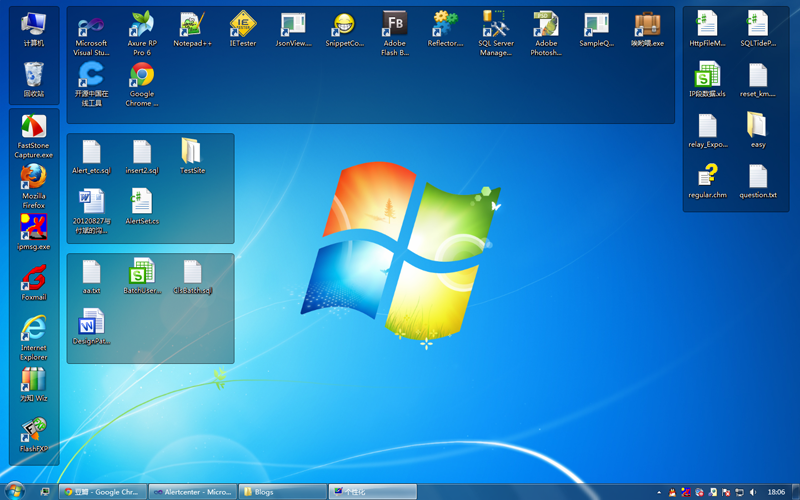Launch IETester shortcut
Image resolution: width=800 pixels, height=500 pixels.
pos(243,30)
